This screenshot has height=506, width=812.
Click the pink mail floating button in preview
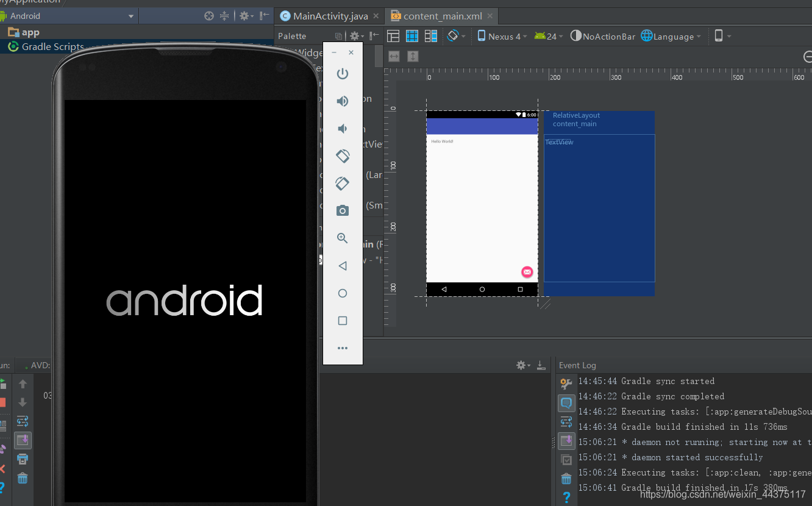click(527, 272)
